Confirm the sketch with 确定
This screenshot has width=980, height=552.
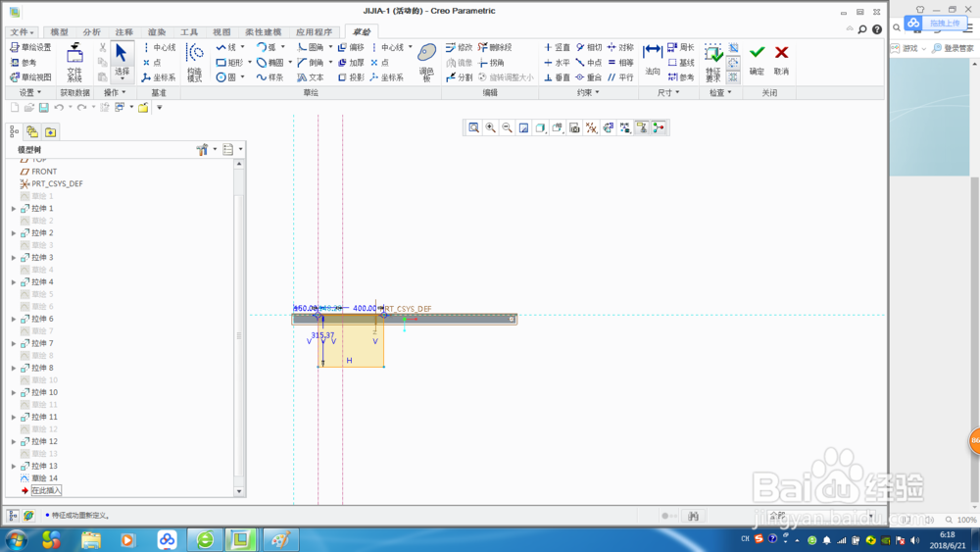pyautogui.click(x=757, y=60)
